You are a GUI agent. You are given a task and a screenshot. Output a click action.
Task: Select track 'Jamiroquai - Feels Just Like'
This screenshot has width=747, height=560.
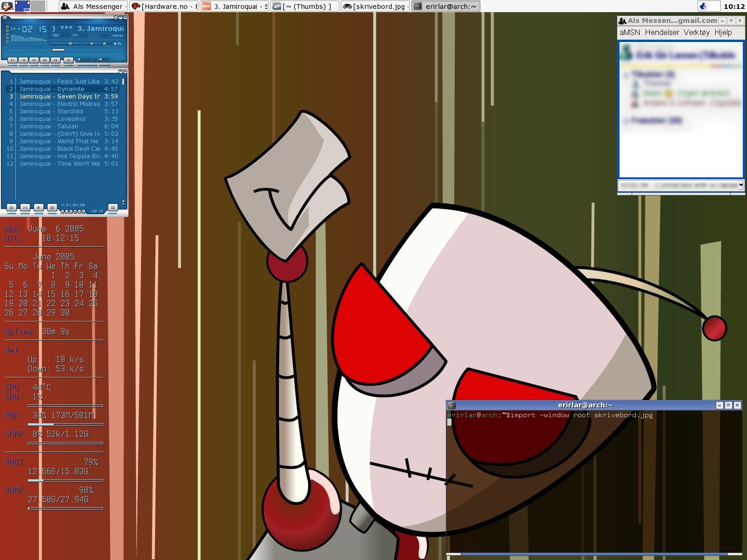pyautogui.click(x=62, y=81)
